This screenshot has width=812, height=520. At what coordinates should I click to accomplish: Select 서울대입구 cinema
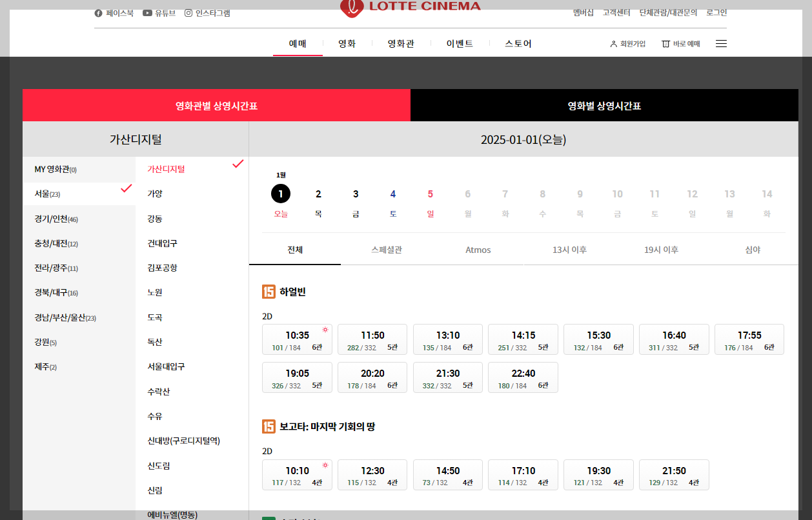click(166, 366)
